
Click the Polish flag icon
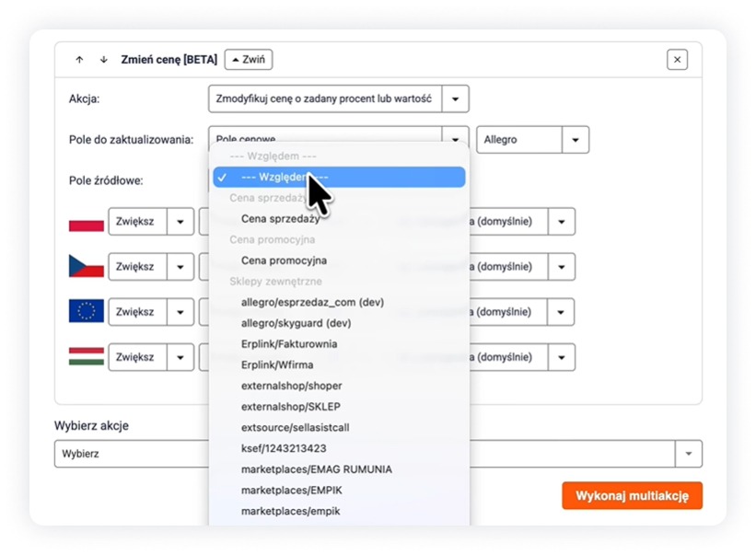[x=87, y=222]
